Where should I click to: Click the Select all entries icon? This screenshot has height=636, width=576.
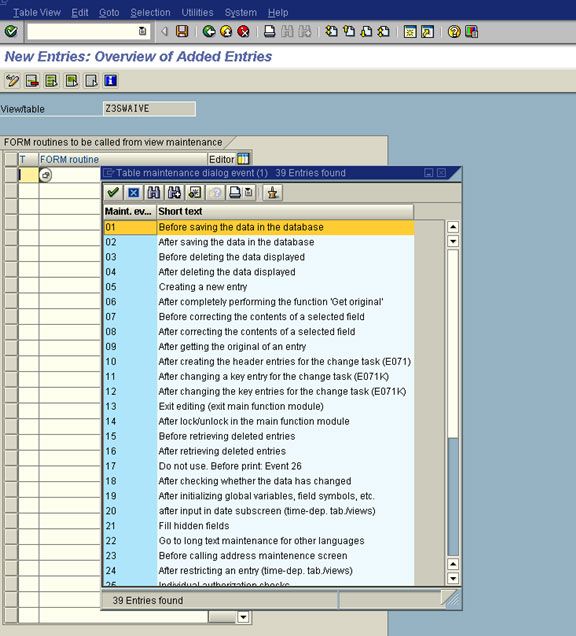coord(52,81)
